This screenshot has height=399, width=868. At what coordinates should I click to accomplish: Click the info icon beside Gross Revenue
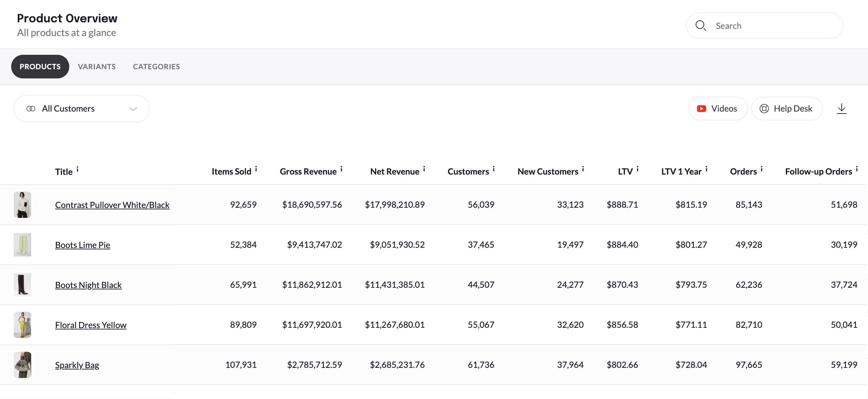[341, 169]
